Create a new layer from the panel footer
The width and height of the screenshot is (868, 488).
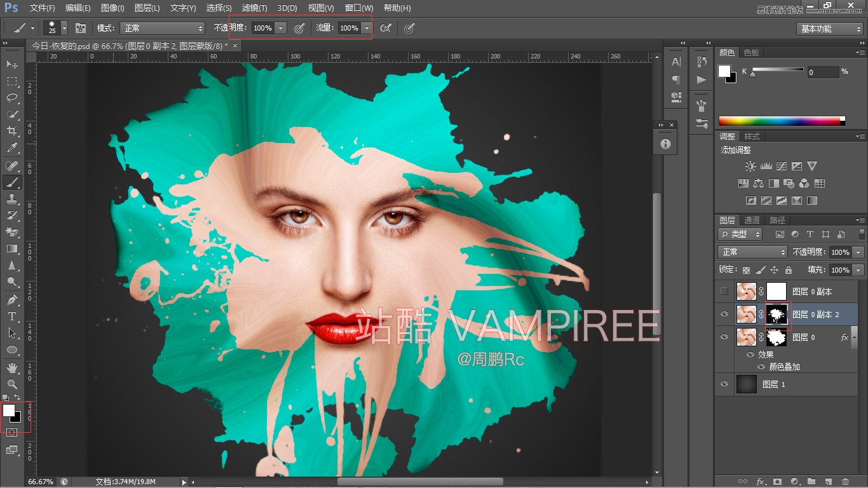pos(828,482)
